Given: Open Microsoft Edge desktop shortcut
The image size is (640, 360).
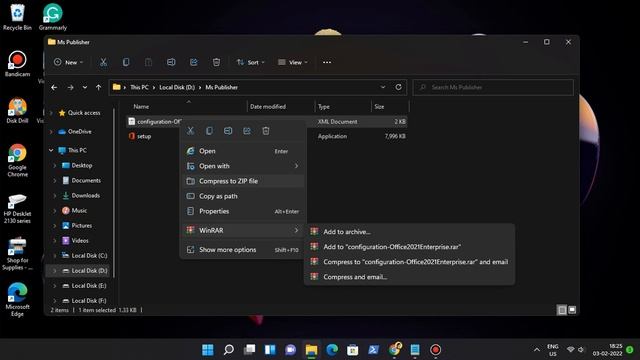Looking at the screenshot, I should [17, 300].
